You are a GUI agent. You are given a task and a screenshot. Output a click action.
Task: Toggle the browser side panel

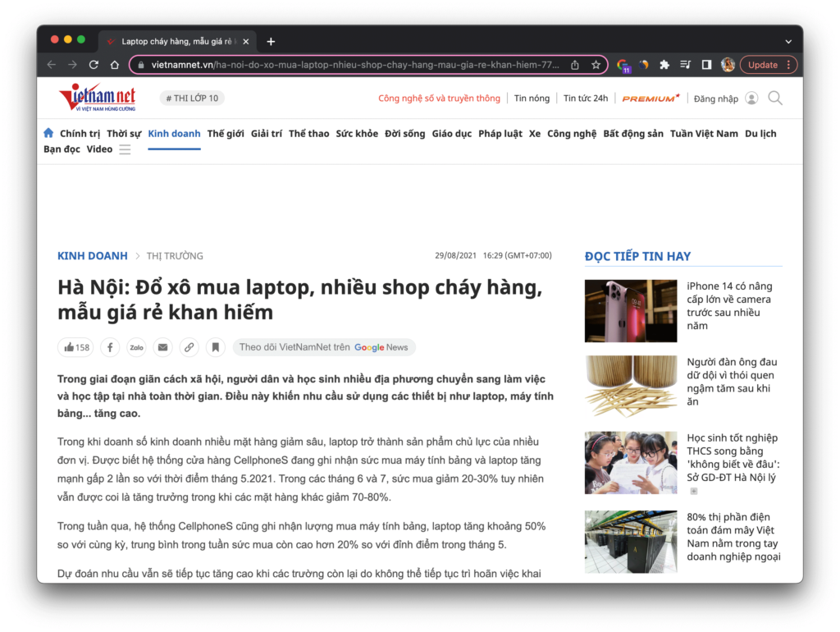706,65
